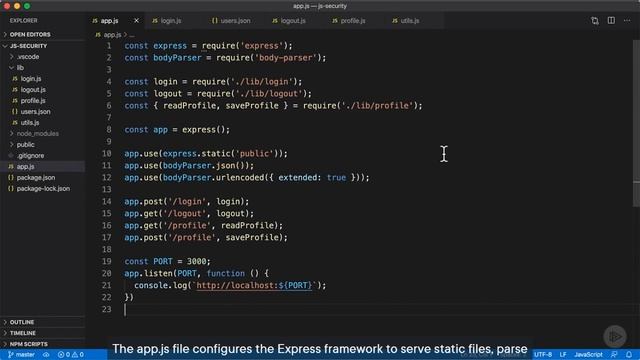Open logout.js in the explorer tree
The image size is (640, 360).
[33, 90]
